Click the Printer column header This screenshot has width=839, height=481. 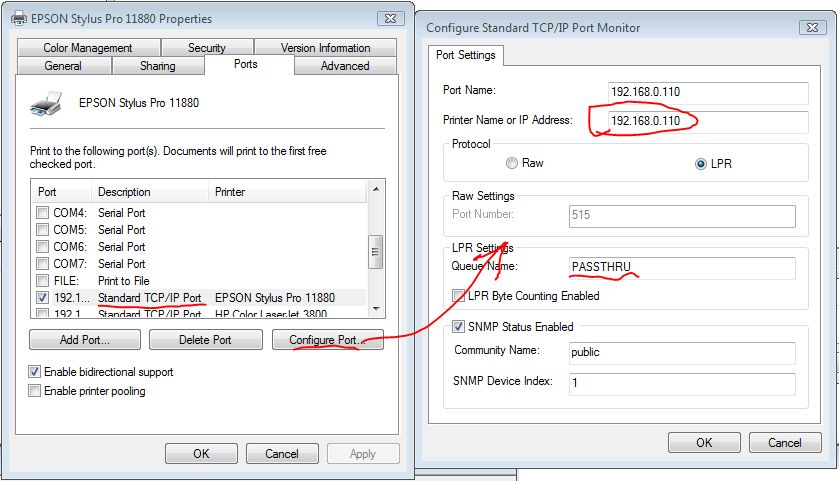coord(287,192)
